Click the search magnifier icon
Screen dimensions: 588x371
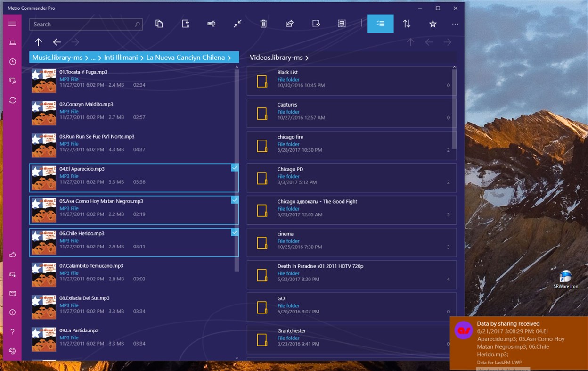(x=137, y=24)
